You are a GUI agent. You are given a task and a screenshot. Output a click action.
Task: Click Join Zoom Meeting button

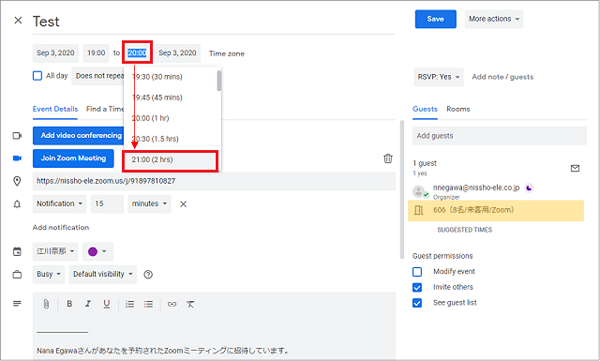(x=73, y=158)
